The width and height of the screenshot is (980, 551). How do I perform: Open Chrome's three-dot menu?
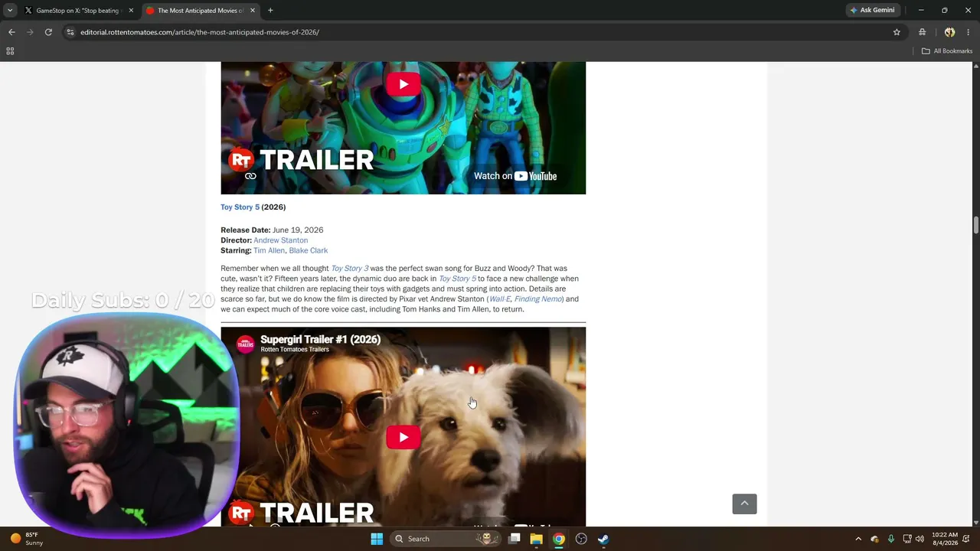[969, 32]
